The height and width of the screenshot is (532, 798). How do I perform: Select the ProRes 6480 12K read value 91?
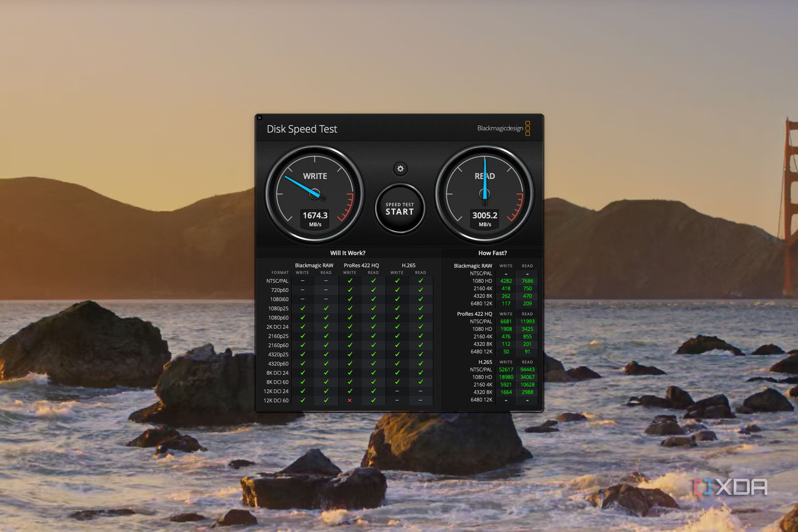coord(527,352)
